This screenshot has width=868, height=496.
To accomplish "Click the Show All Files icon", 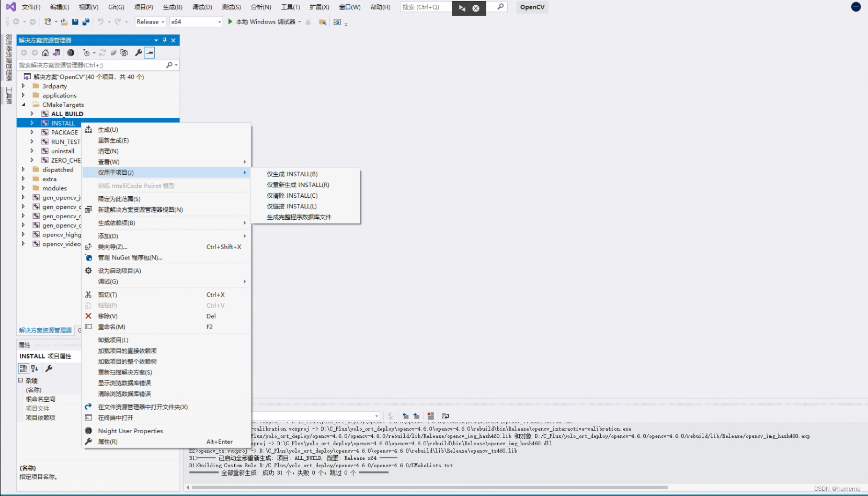I will pyautogui.click(x=124, y=52).
